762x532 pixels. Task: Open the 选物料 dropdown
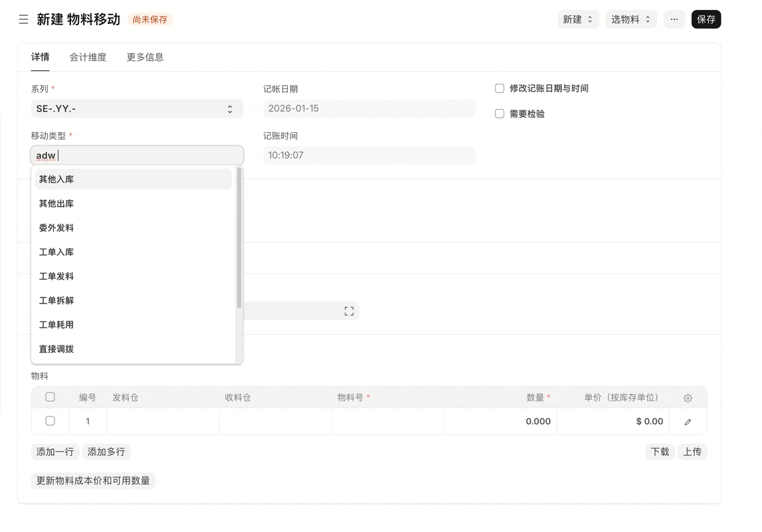tap(630, 19)
